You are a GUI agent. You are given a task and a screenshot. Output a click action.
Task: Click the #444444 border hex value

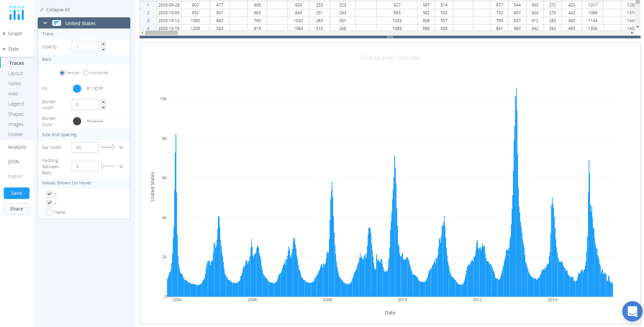coord(95,121)
